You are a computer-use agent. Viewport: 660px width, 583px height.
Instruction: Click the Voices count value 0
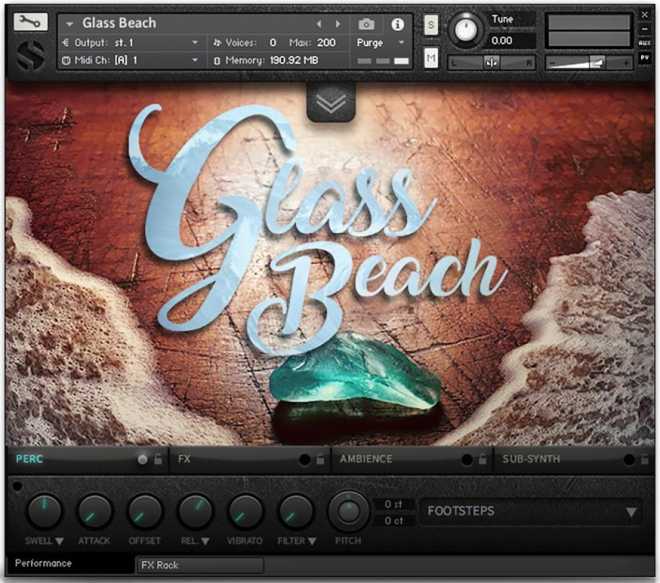(273, 43)
